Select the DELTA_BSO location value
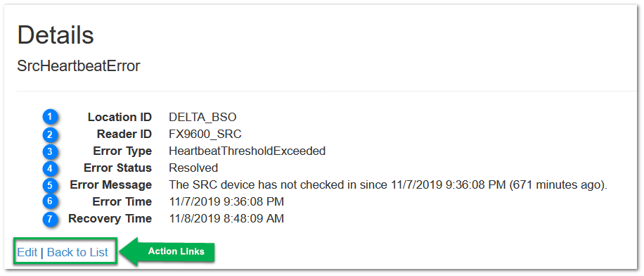 [202, 117]
